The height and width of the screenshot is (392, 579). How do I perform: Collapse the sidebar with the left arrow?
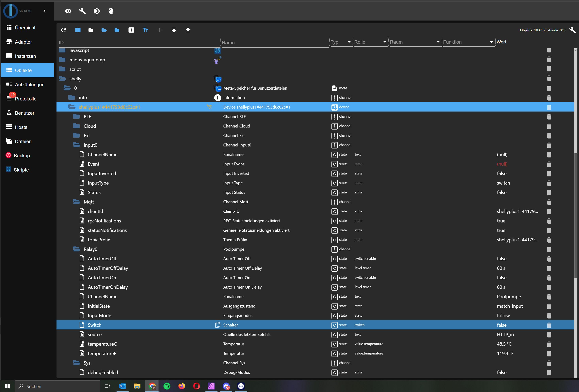44,11
